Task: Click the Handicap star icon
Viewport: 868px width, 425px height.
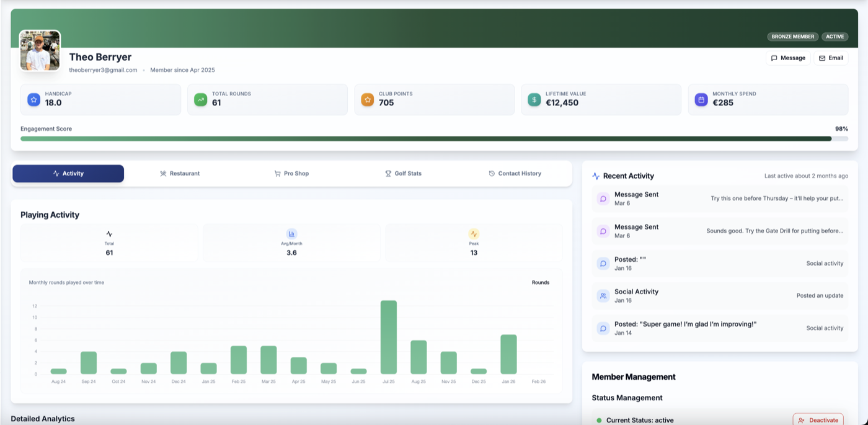Action: tap(33, 99)
